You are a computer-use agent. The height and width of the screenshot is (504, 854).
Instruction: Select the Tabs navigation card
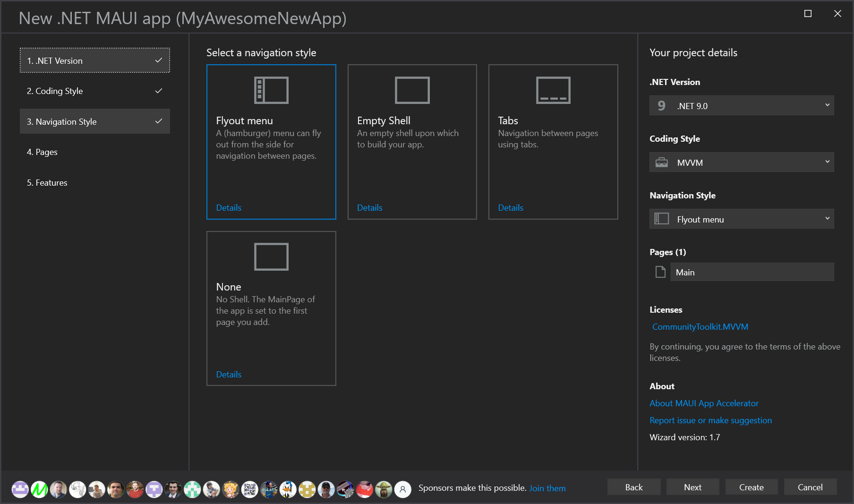tap(553, 142)
